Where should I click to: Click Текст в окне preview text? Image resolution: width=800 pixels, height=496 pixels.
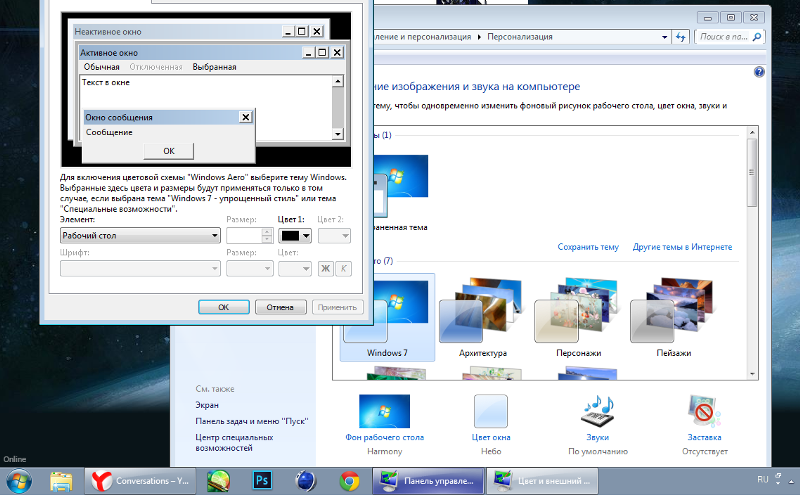[106, 82]
